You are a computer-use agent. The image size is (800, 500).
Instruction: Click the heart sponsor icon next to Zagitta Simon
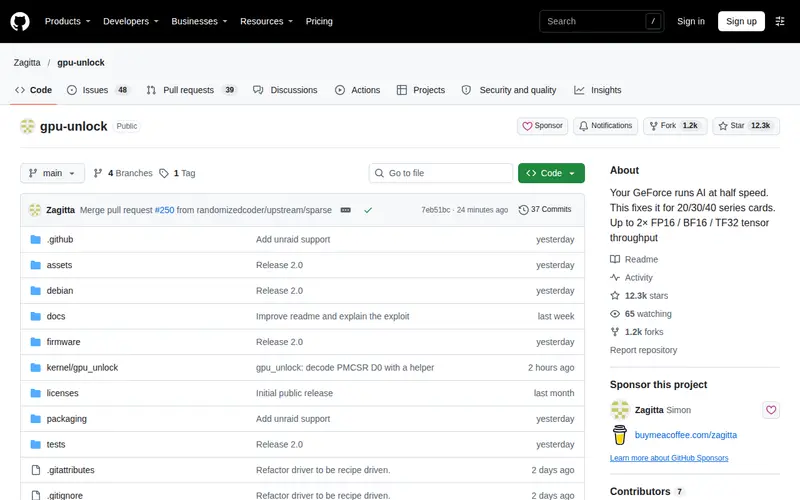point(771,410)
